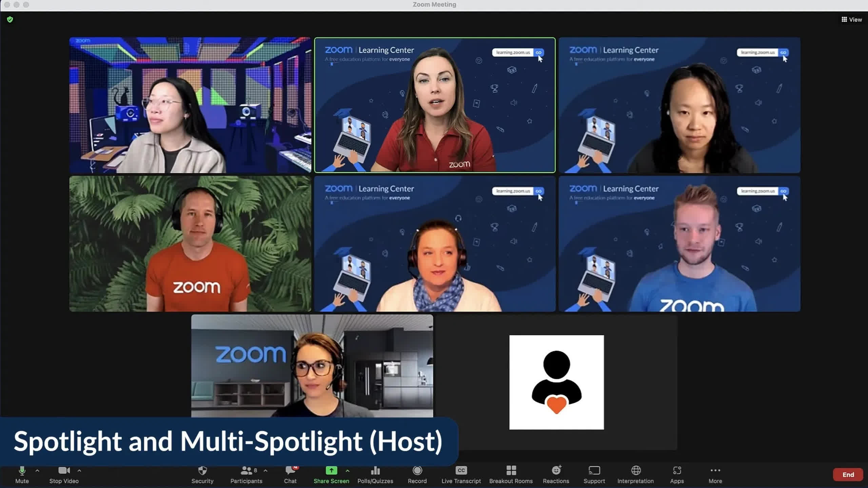Select the dark-haired woman in the top-right video

click(x=679, y=105)
